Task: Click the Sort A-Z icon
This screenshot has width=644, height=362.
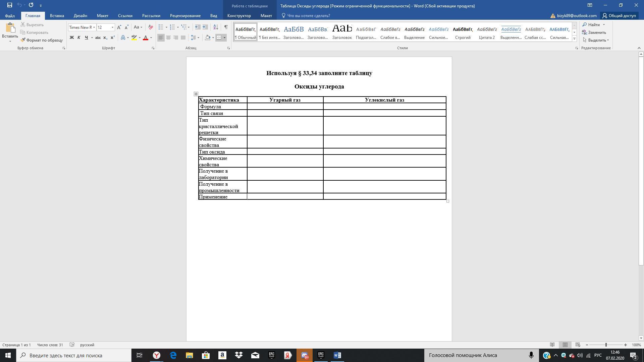Action: tap(216, 27)
